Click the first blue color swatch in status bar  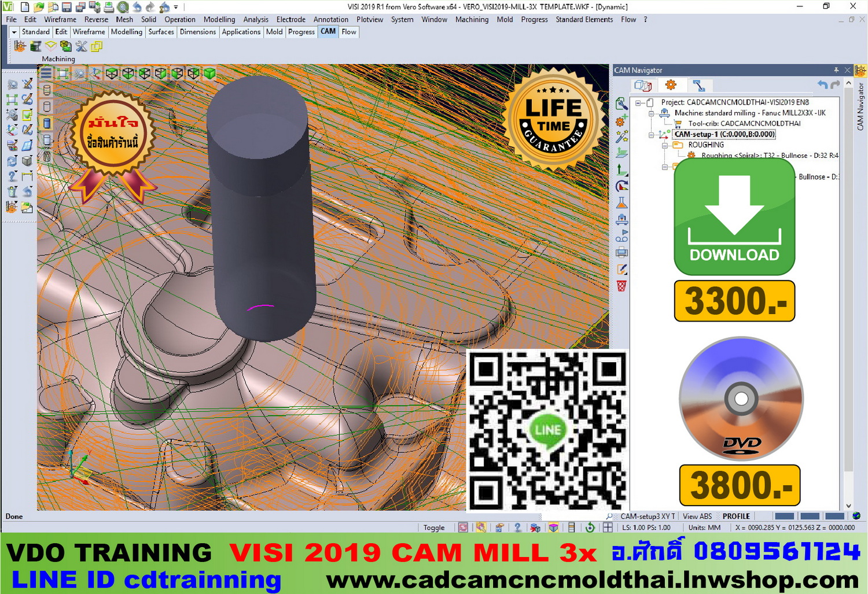784,516
